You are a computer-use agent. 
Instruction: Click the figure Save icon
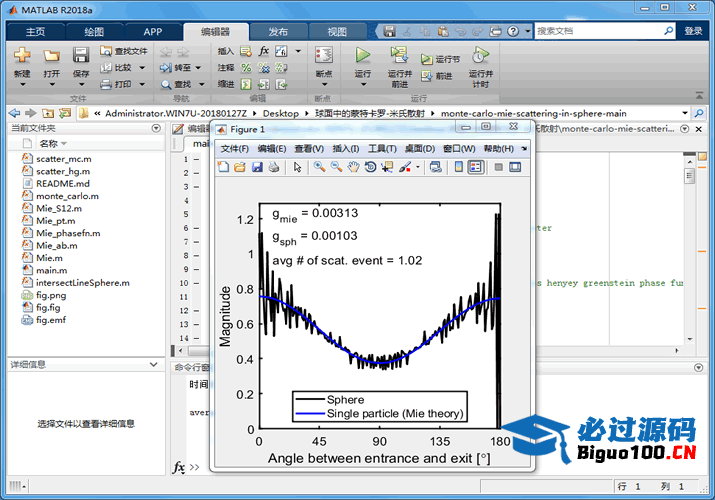(257, 167)
